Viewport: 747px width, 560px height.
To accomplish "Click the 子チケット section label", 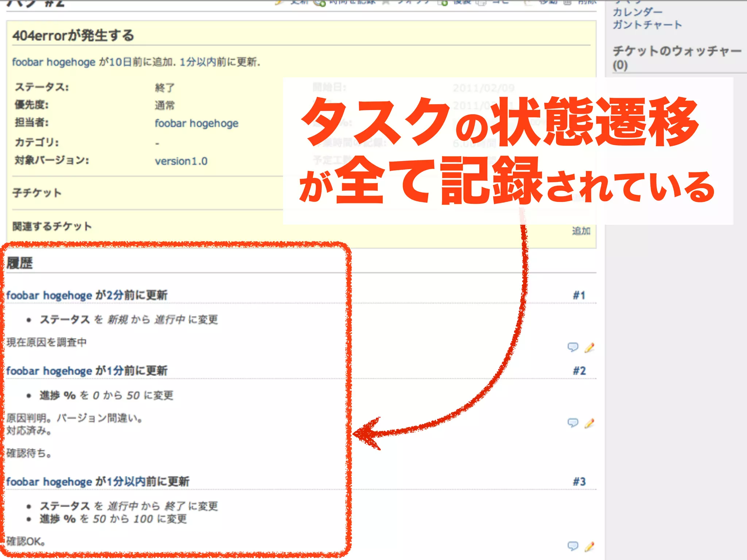I will tap(37, 192).
